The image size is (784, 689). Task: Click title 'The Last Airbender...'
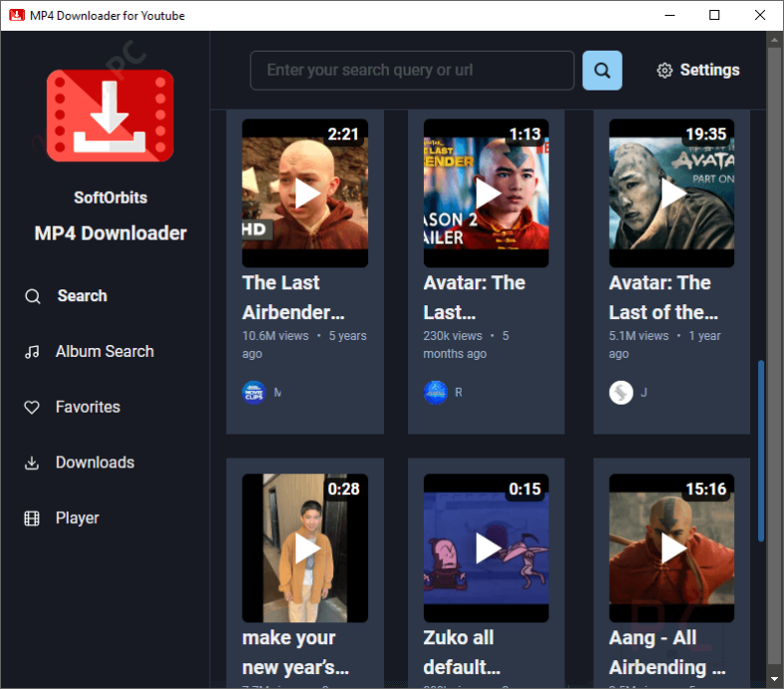[294, 298]
